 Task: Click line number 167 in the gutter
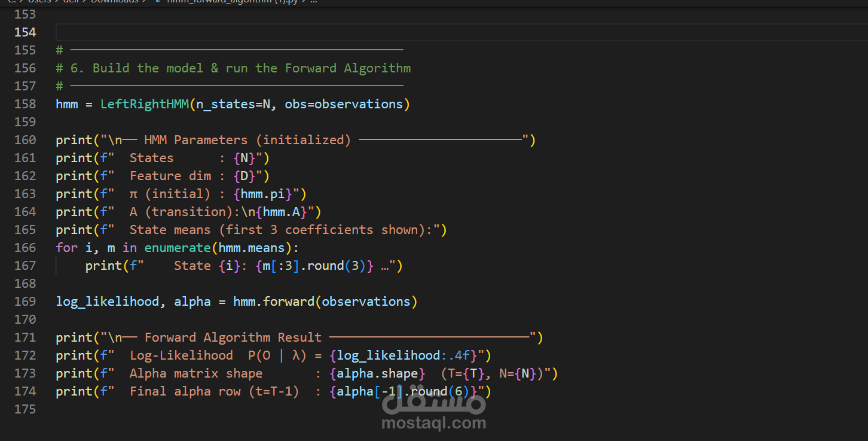(x=25, y=266)
